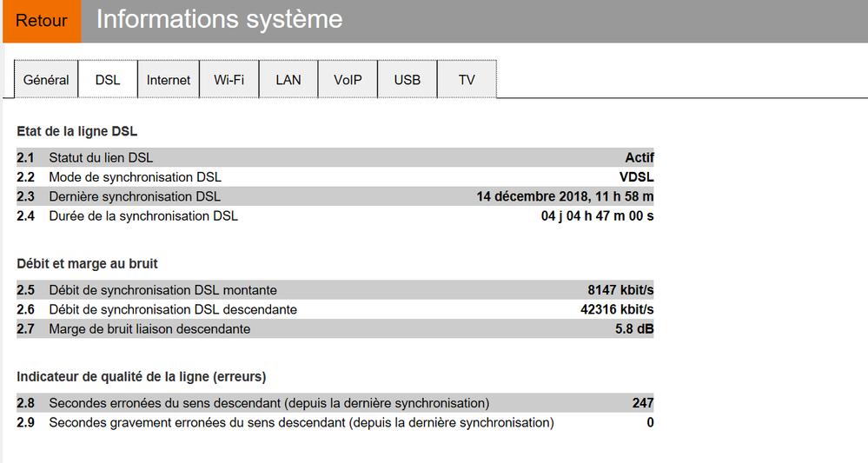This screenshot has height=463, width=868.
Task: Switch to the Général tab
Action: tap(46, 80)
